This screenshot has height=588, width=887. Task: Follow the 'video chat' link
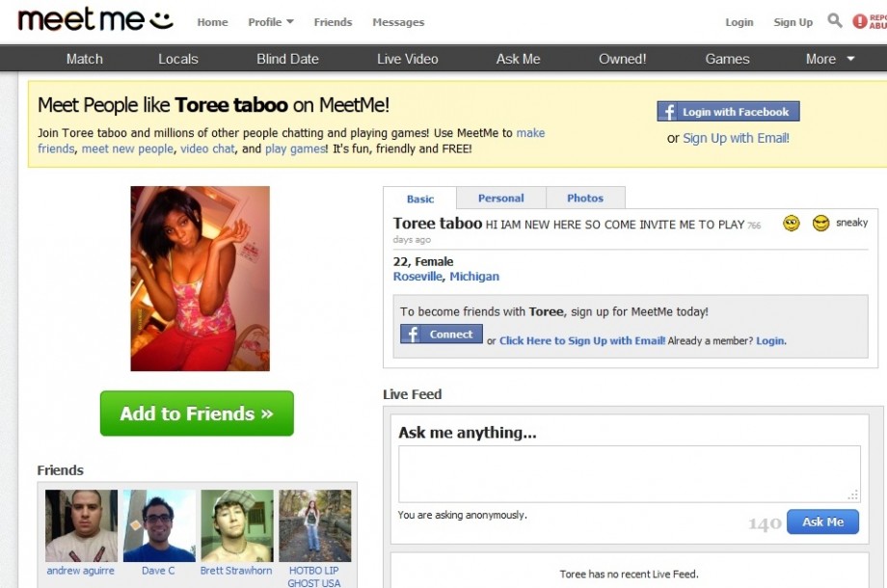point(207,148)
